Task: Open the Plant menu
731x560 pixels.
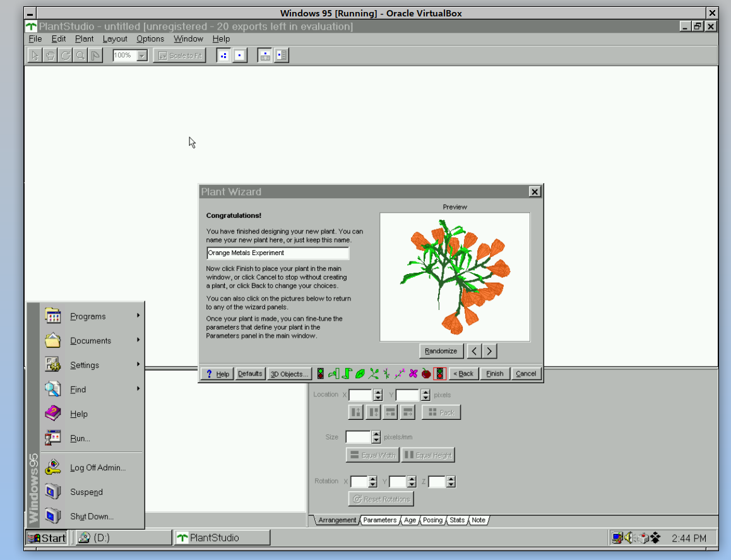Action: pyautogui.click(x=85, y=39)
